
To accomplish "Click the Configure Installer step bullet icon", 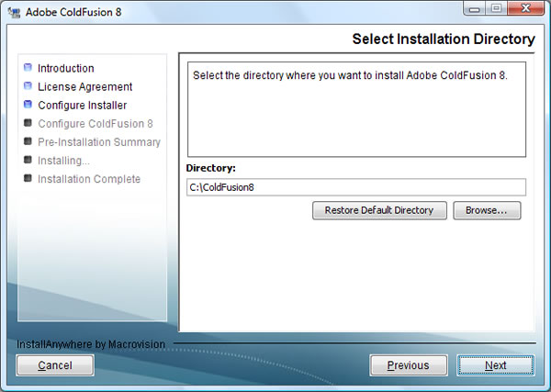I will [28, 105].
